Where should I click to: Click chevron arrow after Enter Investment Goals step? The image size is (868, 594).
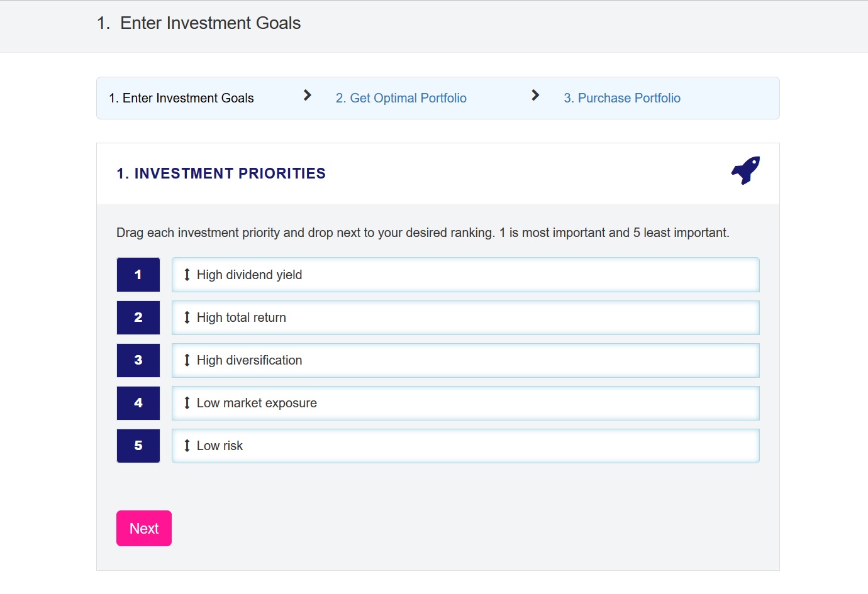(x=307, y=96)
